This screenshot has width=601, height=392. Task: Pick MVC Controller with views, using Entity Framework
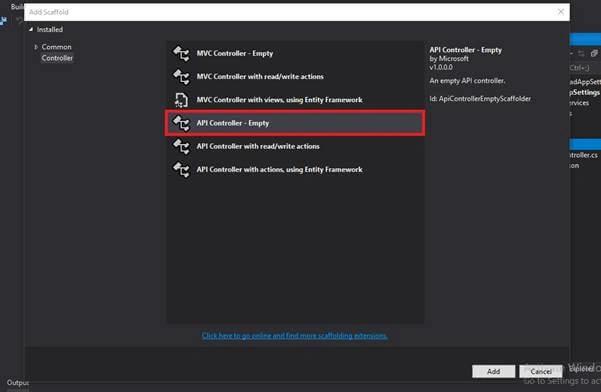coord(295,100)
